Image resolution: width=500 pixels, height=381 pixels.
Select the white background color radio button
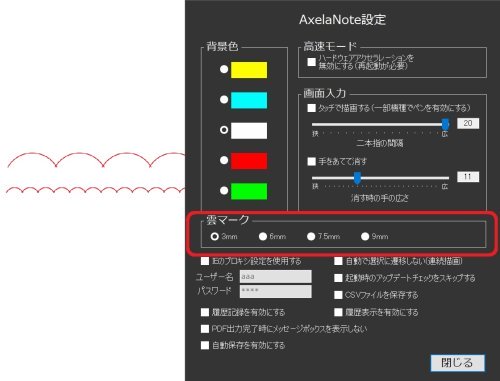tap(224, 130)
